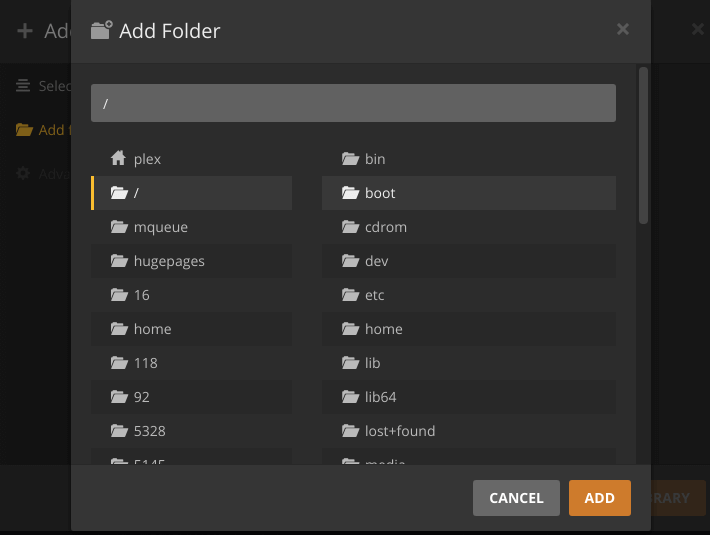Open the hugepages folder

(x=169, y=261)
